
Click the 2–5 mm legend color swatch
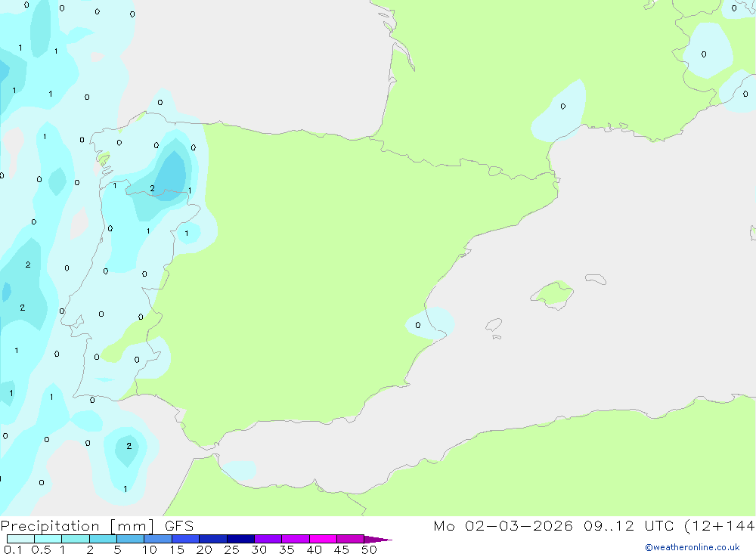click(x=103, y=539)
